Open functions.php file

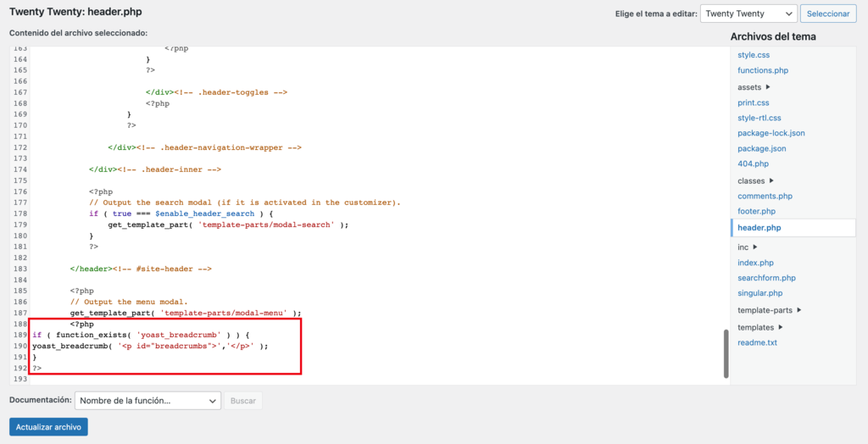(x=763, y=71)
